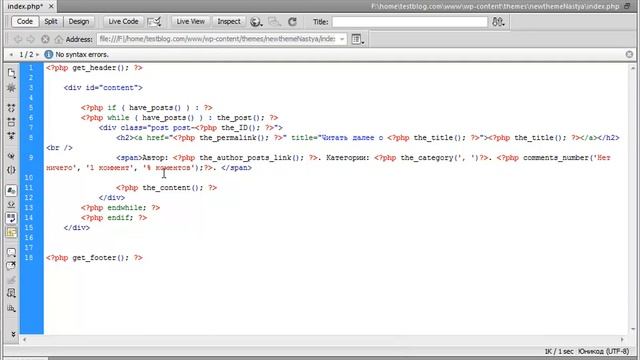Click horizontal scrollbar right arrow

tap(622, 339)
